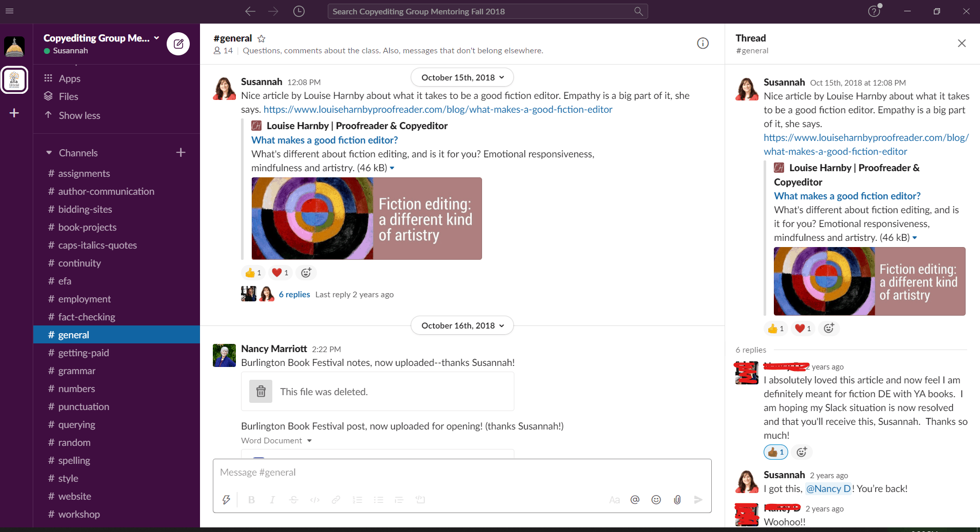The width and height of the screenshot is (980, 532).
Task: Open the Fiction editing image in main channel
Action: point(367,218)
